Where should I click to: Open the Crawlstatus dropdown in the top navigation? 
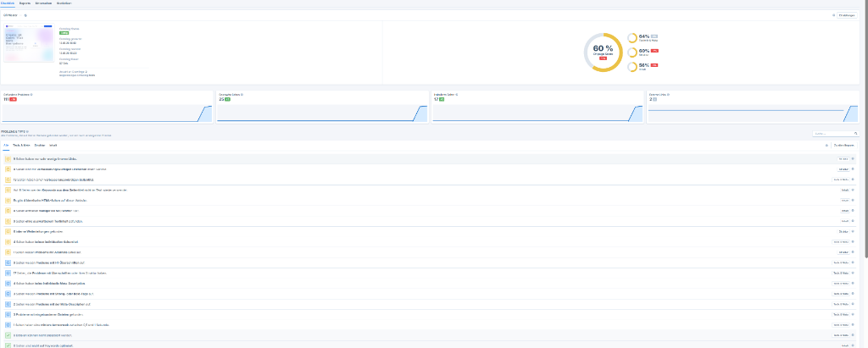[63, 3]
